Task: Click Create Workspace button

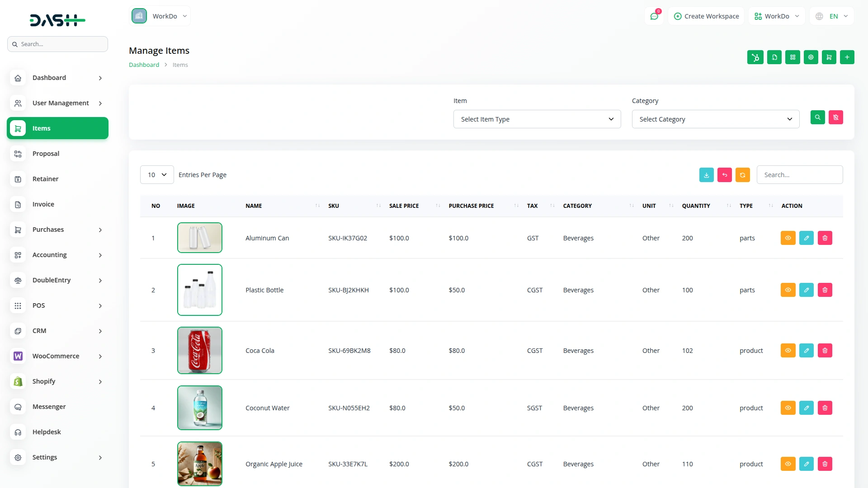Action: (706, 16)
